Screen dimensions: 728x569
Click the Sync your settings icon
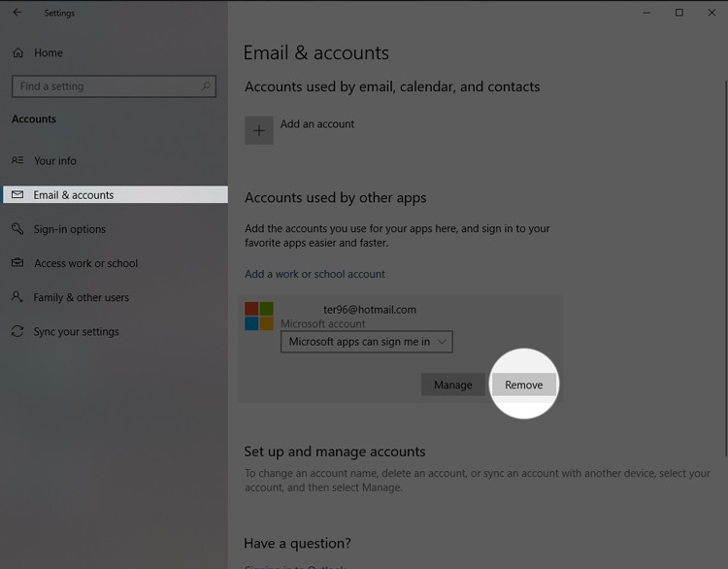pyautogui.click(x=17, y=331)
